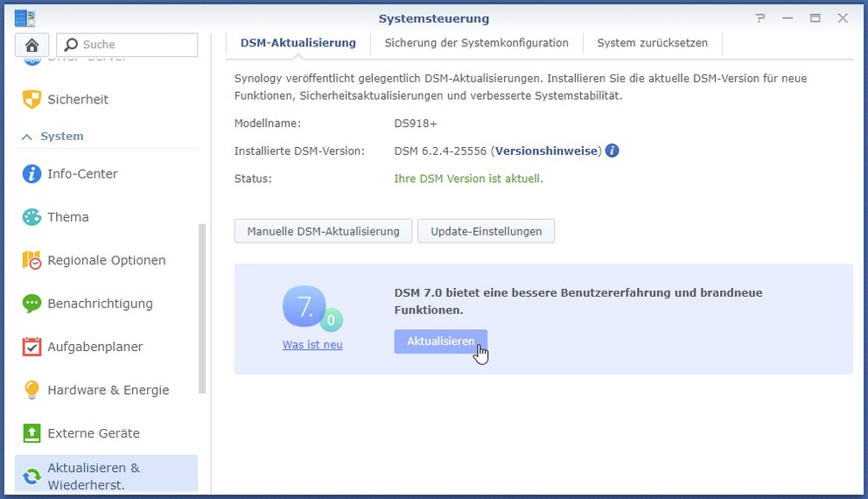Click the info icon next to Versionshinweise

(x=612, y=151)
